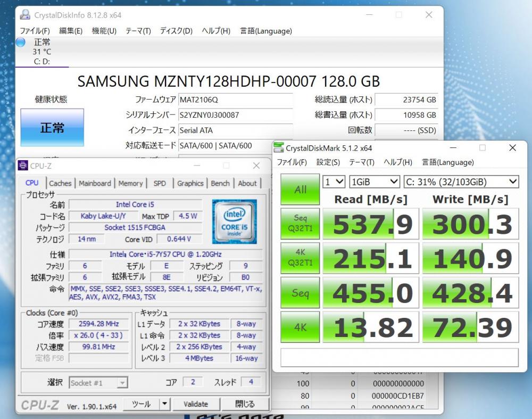Open the Socket #1 selection dropdown

click(x=98, y=383)
